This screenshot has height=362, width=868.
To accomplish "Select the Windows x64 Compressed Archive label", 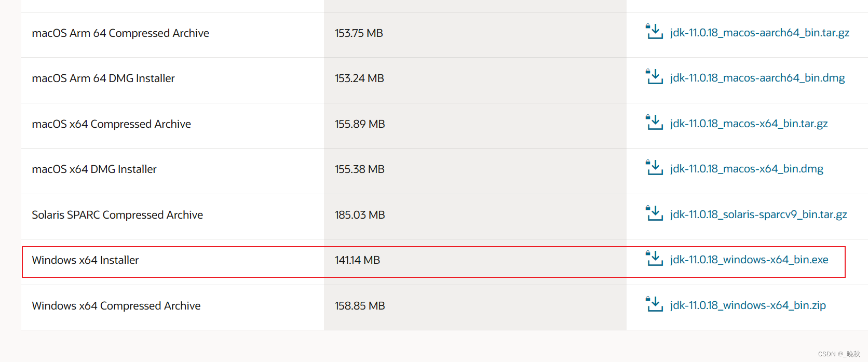I will click(x=116, y=306).
